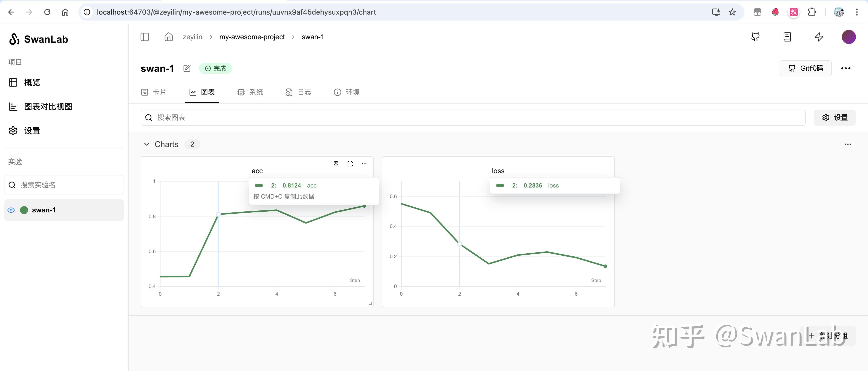Open acc chart more options menu

(364, 164)
